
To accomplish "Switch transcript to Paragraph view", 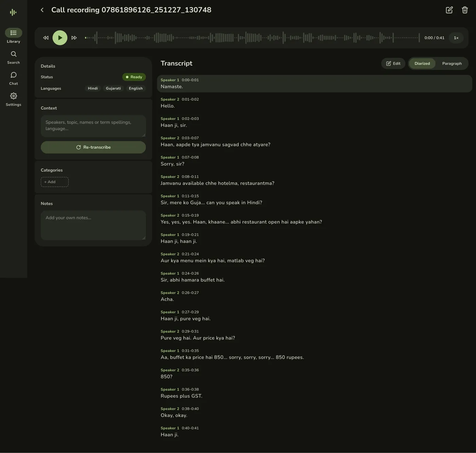I will click(452, 63).
